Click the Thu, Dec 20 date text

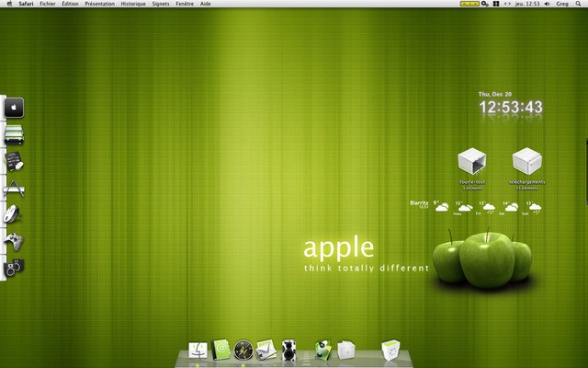tap(495, 94)
